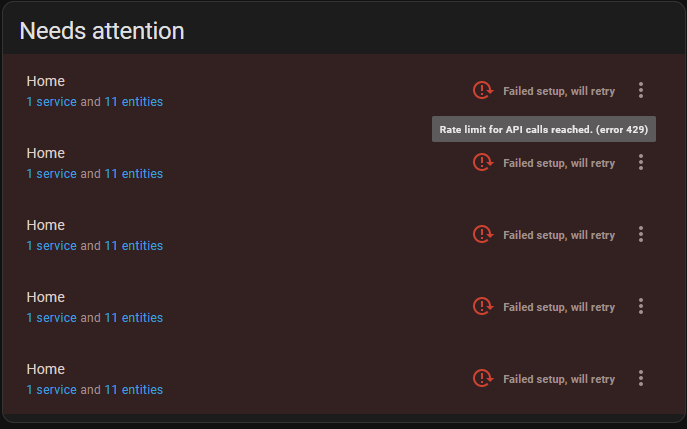Screen dimensions: 687x429
Task: Open three-dot menu for third Home entry
Action: (641, 234)
